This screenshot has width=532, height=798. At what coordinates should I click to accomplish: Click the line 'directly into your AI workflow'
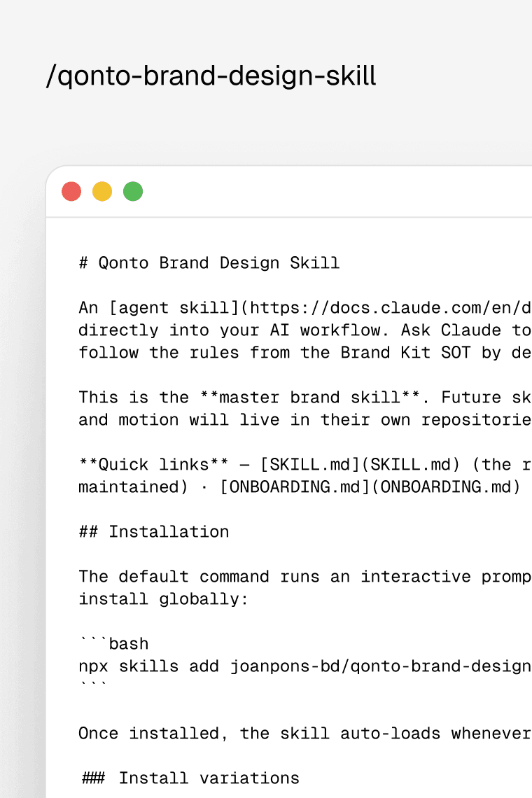[x=305, y=330]
